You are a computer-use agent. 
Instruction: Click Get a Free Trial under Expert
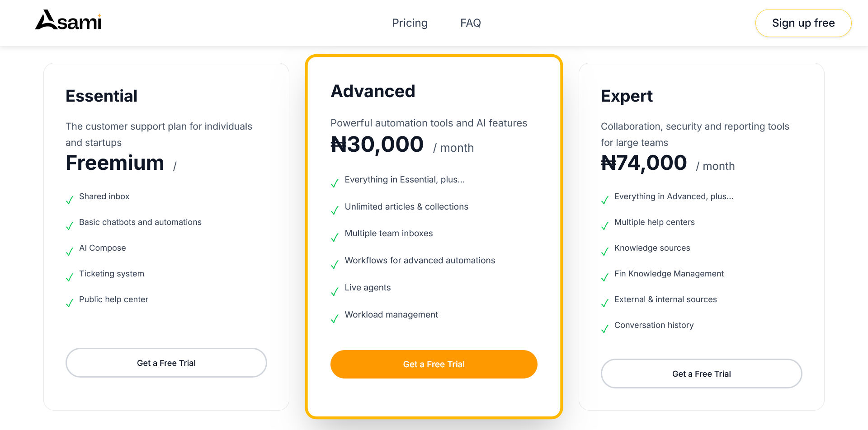[x=701, y=374]
